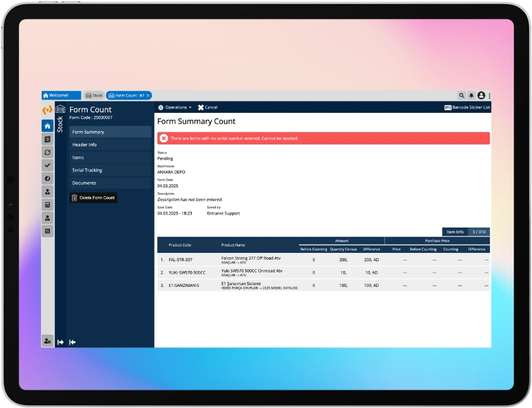532x408 pixels.
Task: Open the calculator icon in the sidebar
Action: [47, 204]
